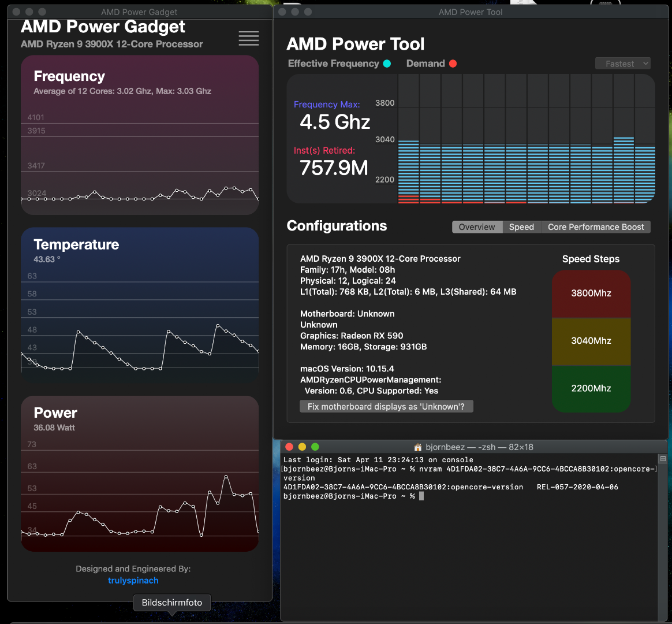Viewport: 672px width, 624px height.
Task: Switch to the Overview tab
Action: click(477, 227)
